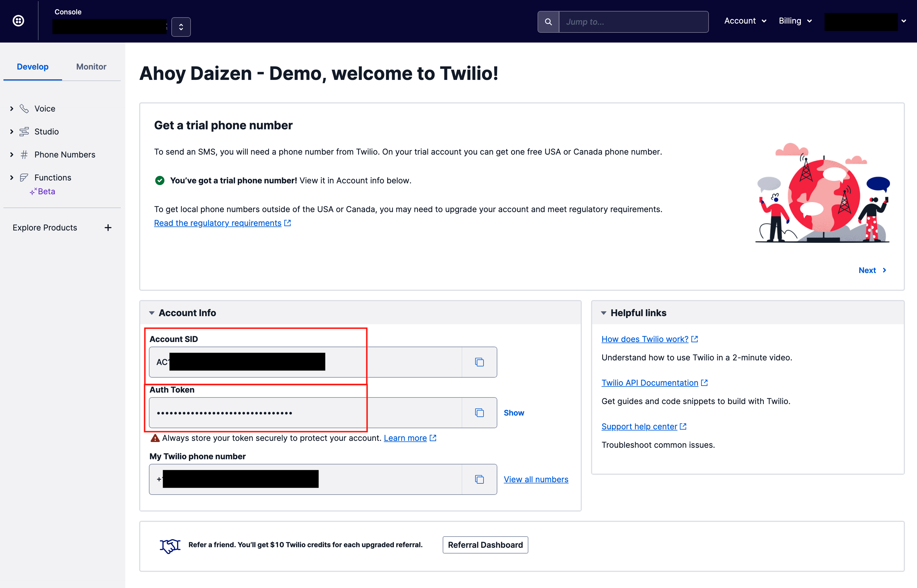Click the Account SID field
Viewport: 917px width, 588px height.
306,362
